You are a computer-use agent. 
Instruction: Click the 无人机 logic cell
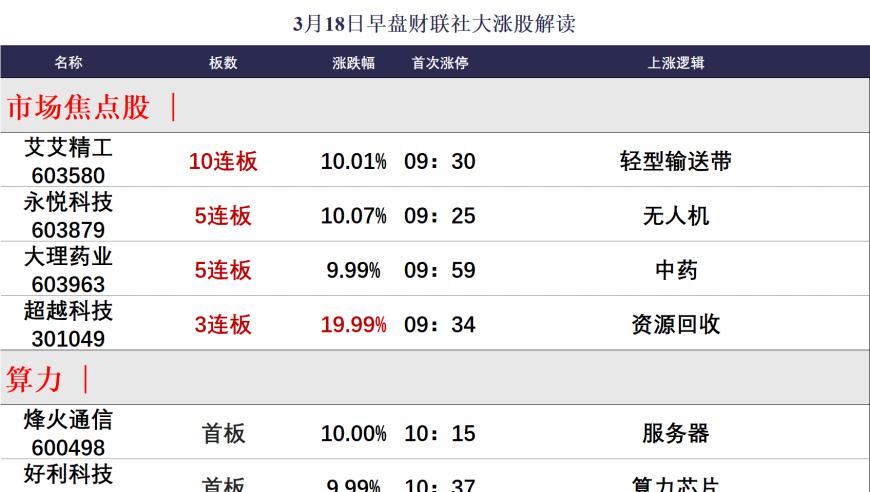coord(676,216)
